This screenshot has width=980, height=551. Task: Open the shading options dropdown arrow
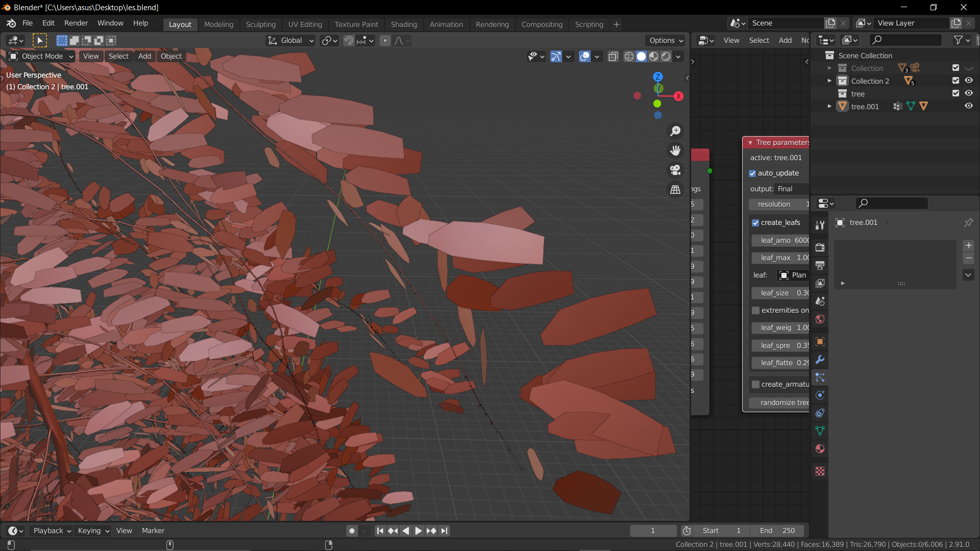678,56
